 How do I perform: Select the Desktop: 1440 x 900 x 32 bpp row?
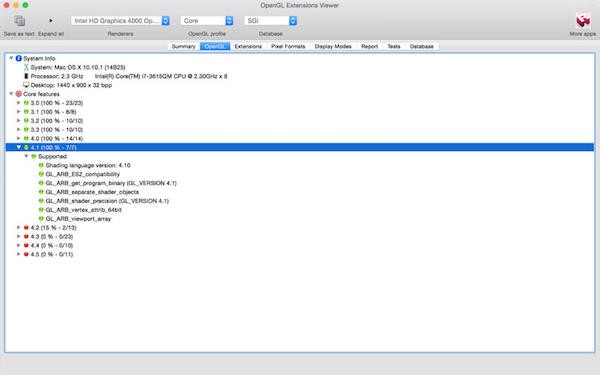point(300,85)
